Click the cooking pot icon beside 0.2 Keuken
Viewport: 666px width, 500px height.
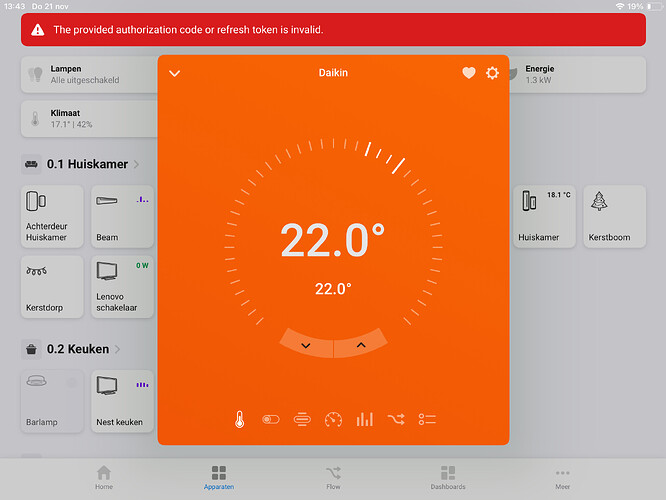click(x=31, y=349)
